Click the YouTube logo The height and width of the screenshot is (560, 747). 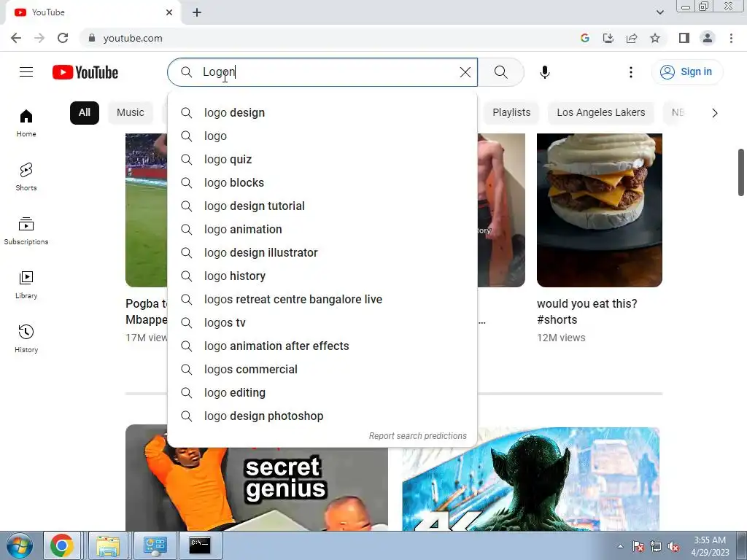pyautogui.click(x=85, y=72)
